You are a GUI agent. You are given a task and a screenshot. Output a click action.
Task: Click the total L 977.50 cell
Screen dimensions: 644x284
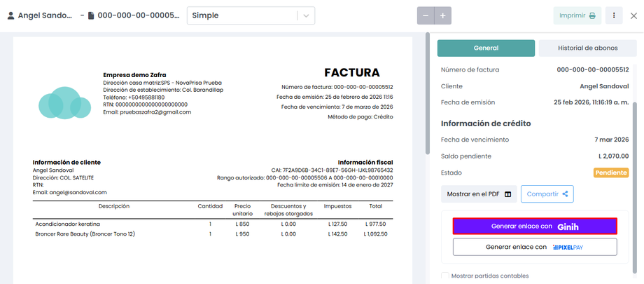pos(375,224)
